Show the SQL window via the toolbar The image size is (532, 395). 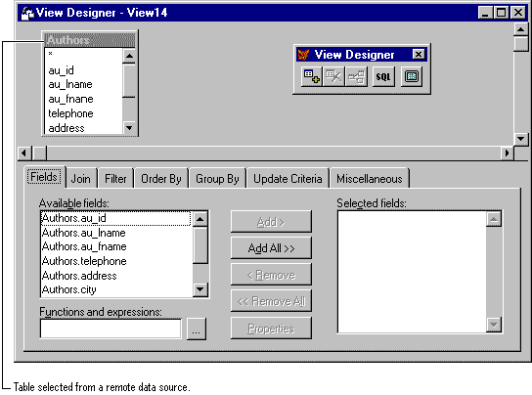coord(383,76)
